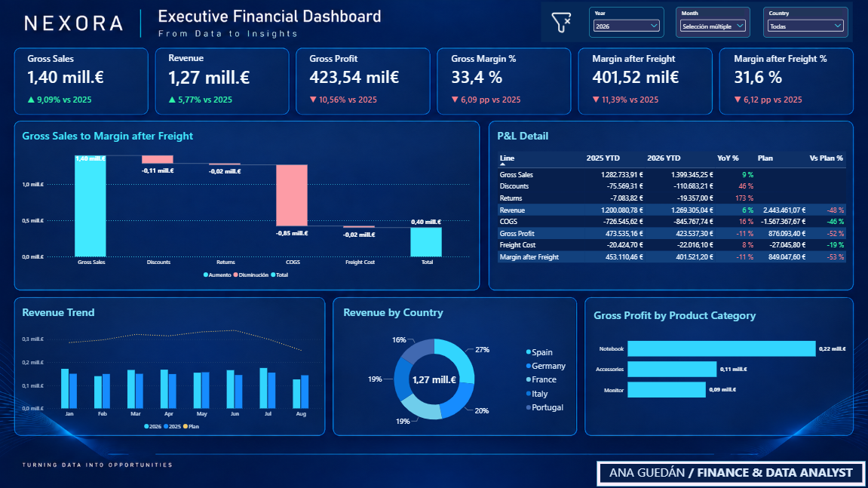Image resolution: width=868 pixels, height=488 pixels.
Task: Click the Executive Financial Dashboard title
Action: pyautogui.click(x=269, y=17)
